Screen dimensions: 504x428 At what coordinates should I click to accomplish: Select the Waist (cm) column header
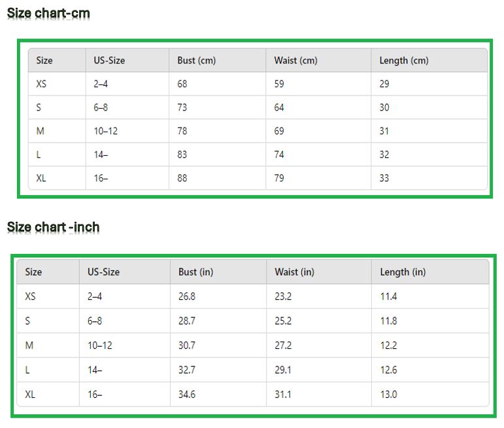[295, 60]
